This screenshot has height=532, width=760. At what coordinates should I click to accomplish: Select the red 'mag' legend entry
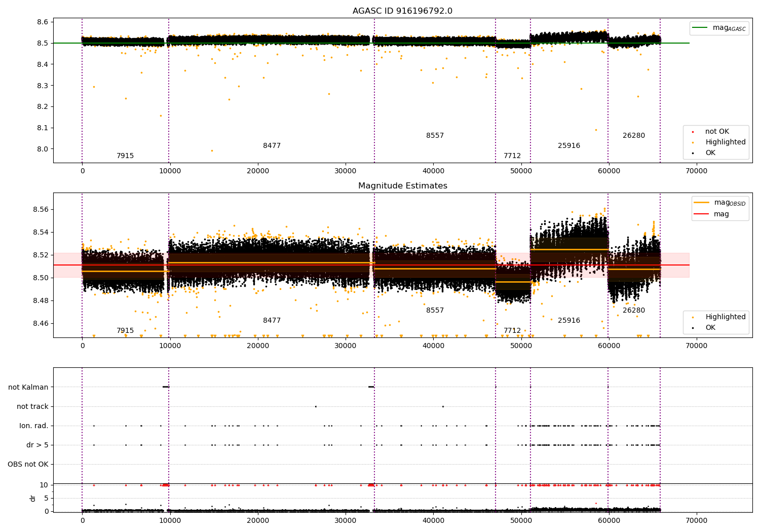[x=712, y=214]
